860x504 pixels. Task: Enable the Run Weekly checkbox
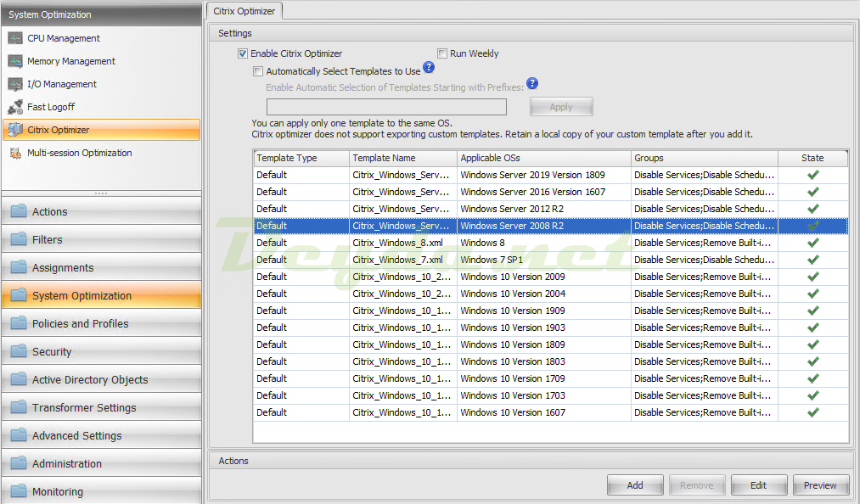click(442, 53)
